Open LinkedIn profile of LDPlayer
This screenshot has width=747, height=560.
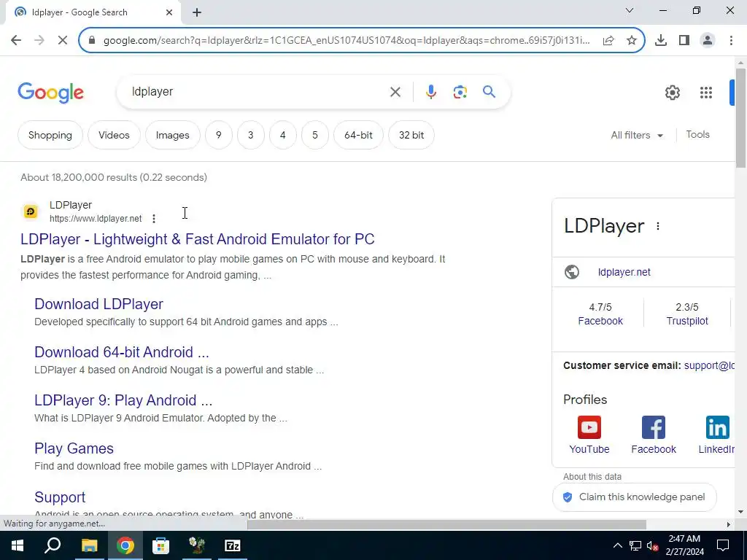pos(716,435)
